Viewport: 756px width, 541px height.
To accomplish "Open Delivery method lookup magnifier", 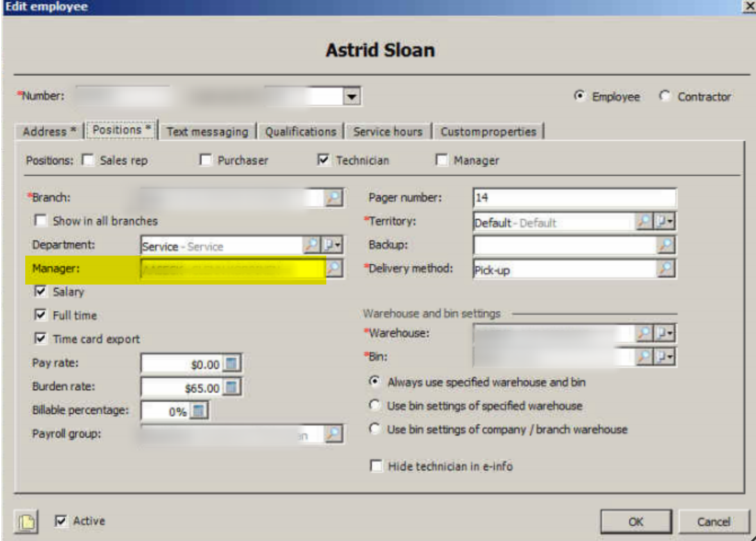I will (x=666, y=269).
